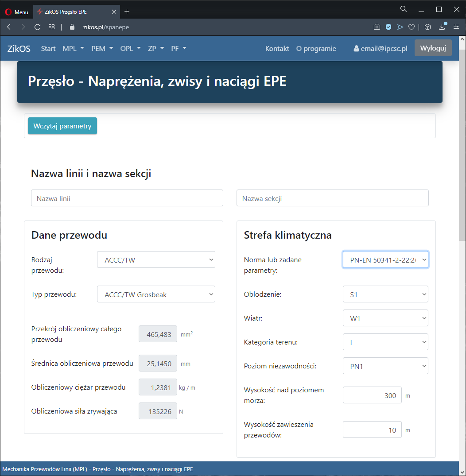Click the Wczytaj parametry button

(62, 126)
